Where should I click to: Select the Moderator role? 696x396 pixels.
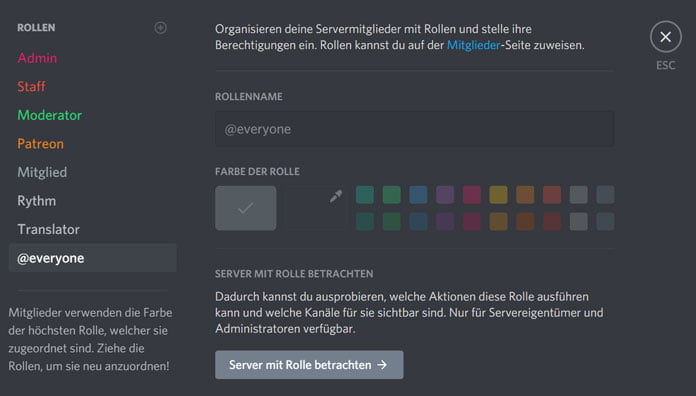coord(50,115)
